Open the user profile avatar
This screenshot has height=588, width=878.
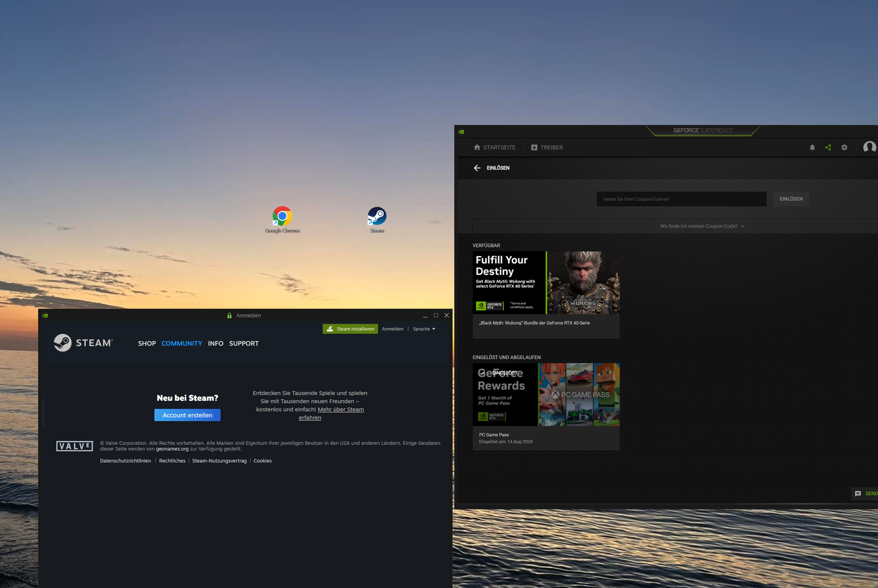pos(869,147)
